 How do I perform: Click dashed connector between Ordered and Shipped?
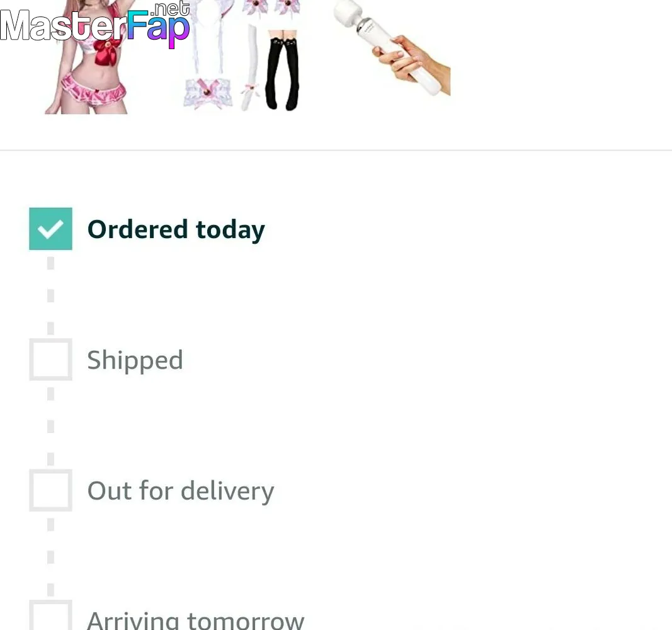[50, 295]
